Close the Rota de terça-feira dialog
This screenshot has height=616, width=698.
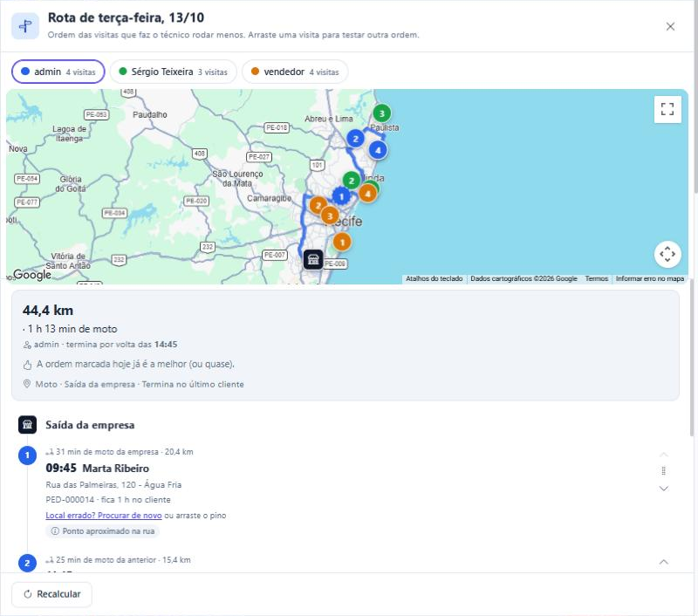[x=670, y=27]
